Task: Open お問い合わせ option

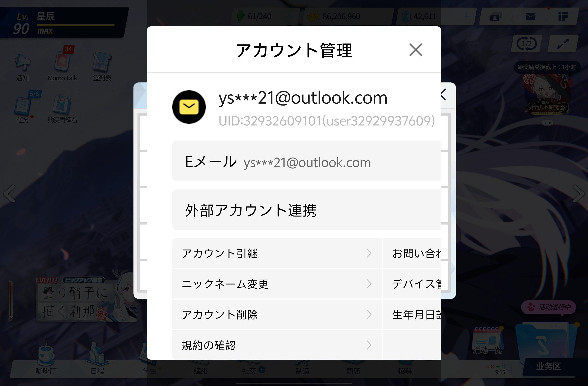Action: pyautogui.click(x=412, y=253)
